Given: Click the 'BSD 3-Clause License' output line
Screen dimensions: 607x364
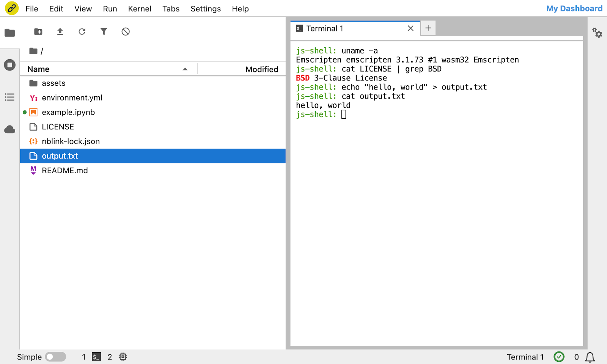Looking at the screenshot, I should 341,78.
